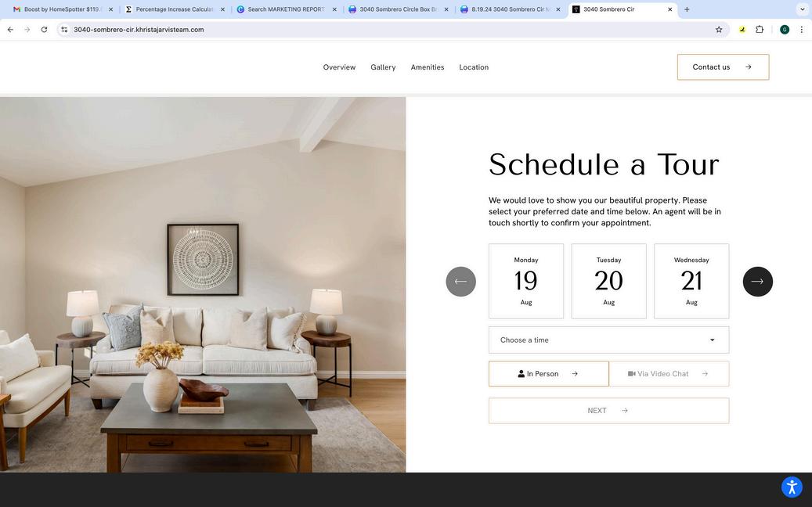812x507 pixels.
Task: Open the accessibility widget icon
Action: click(792, 487)
